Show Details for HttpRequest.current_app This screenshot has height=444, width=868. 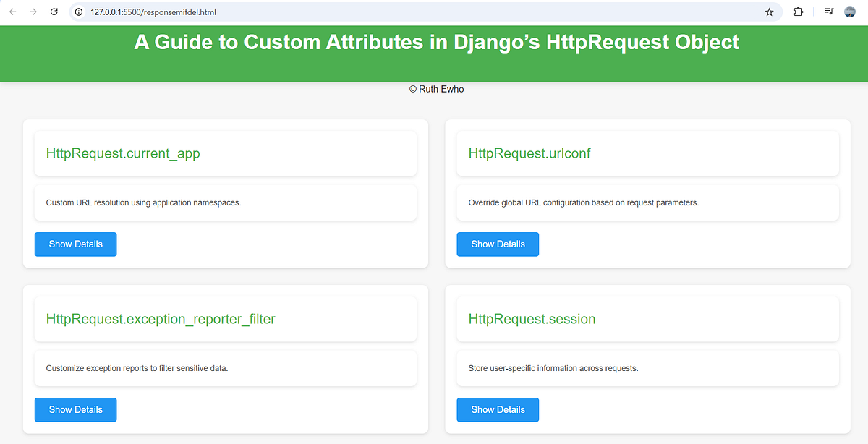(75, 244)
